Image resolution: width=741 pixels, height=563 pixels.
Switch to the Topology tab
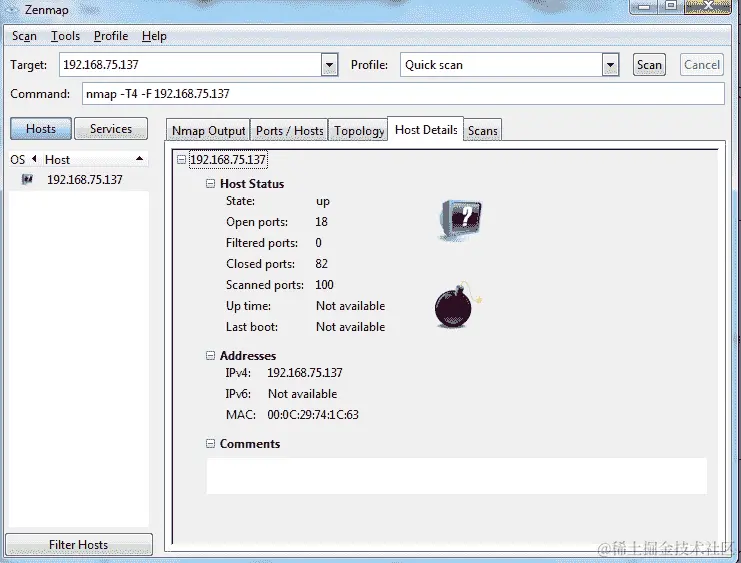pos(358,130)
